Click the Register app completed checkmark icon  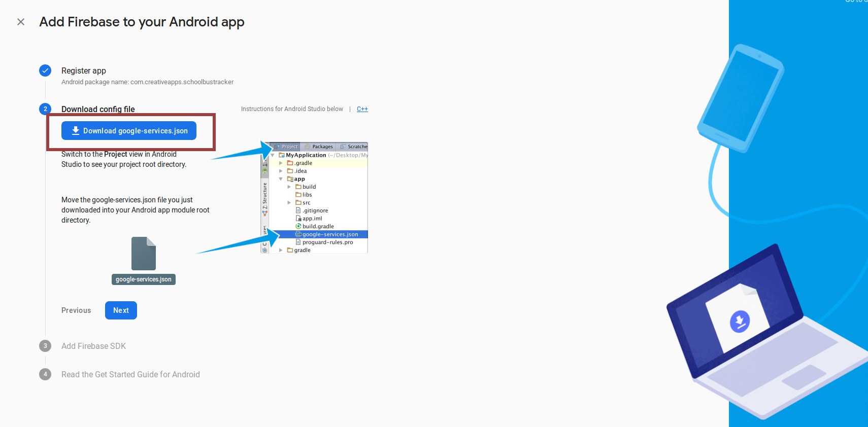point(45,70)
